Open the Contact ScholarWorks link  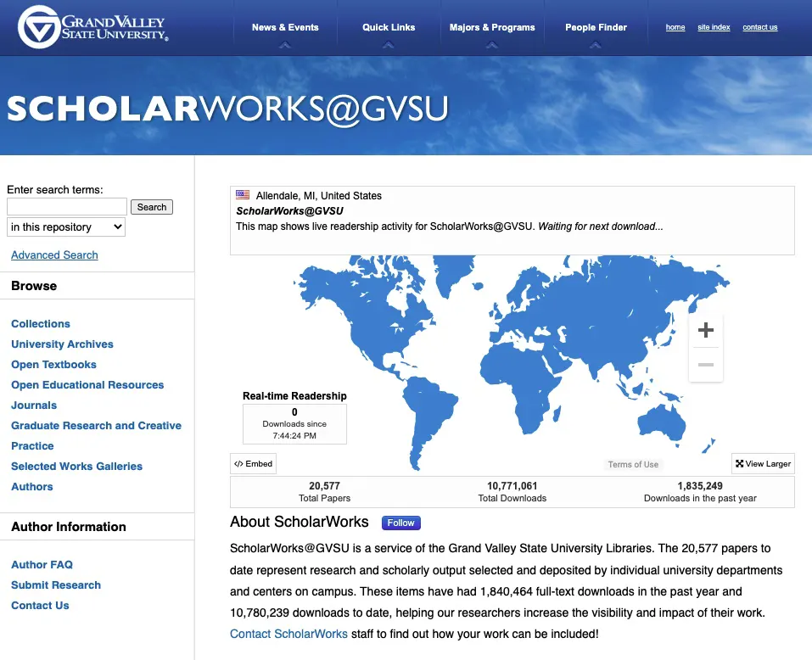pyautogui.click(x=288, y=634)
